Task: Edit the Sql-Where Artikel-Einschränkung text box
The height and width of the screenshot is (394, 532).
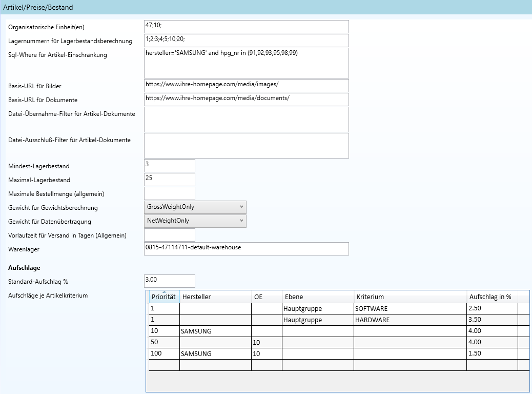Action: point(247,63)
